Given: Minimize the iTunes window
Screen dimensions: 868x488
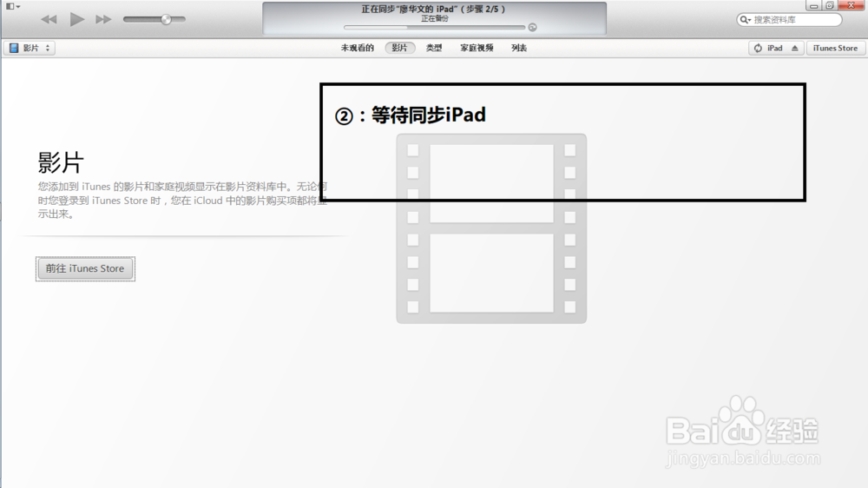Looking at the screenshot, I should point(813,5).
